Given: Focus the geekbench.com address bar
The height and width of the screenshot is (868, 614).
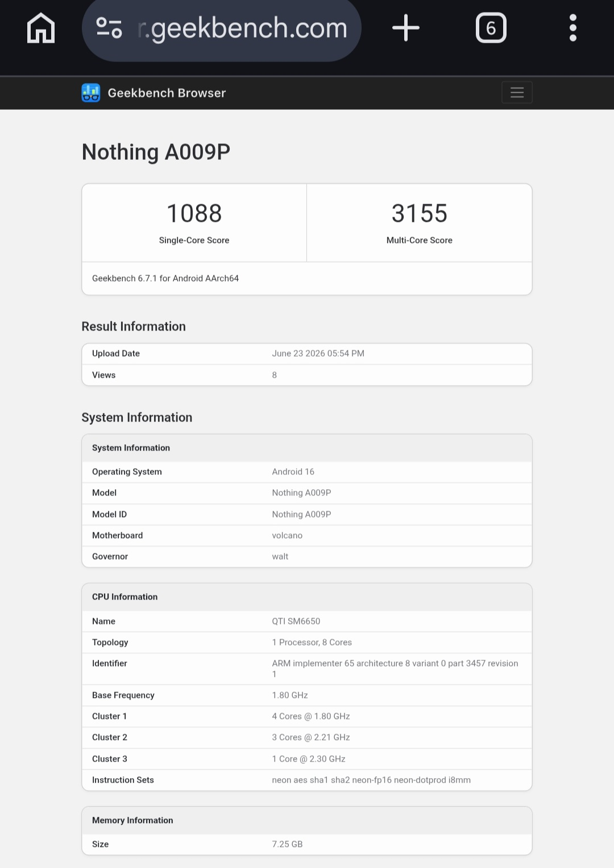Looking at the screenshot, I should [x=222, y=28].
